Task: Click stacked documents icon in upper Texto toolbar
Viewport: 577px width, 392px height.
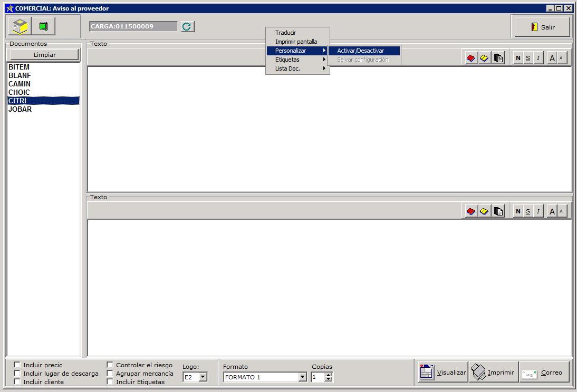Action: (x=498, y=58)
